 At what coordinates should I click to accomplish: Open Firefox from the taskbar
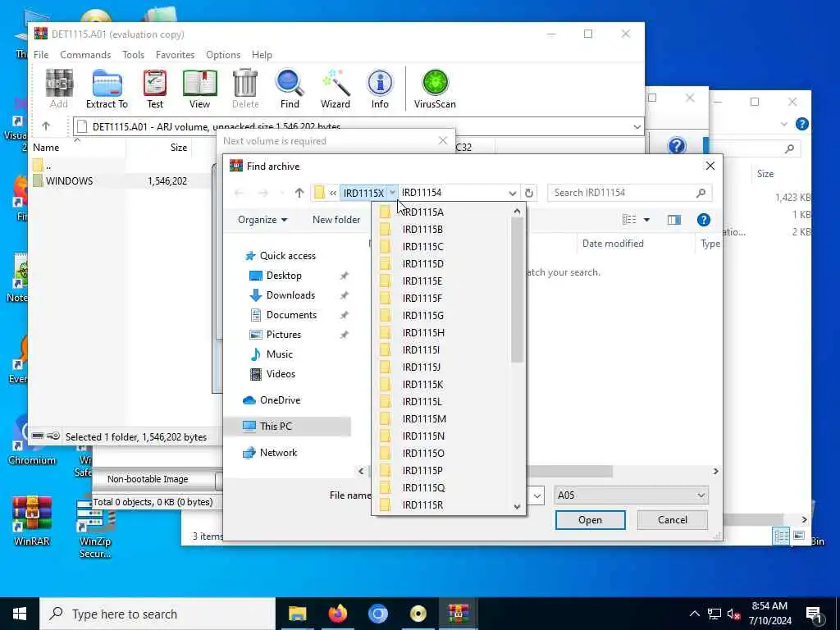click(x=337, y=614)
